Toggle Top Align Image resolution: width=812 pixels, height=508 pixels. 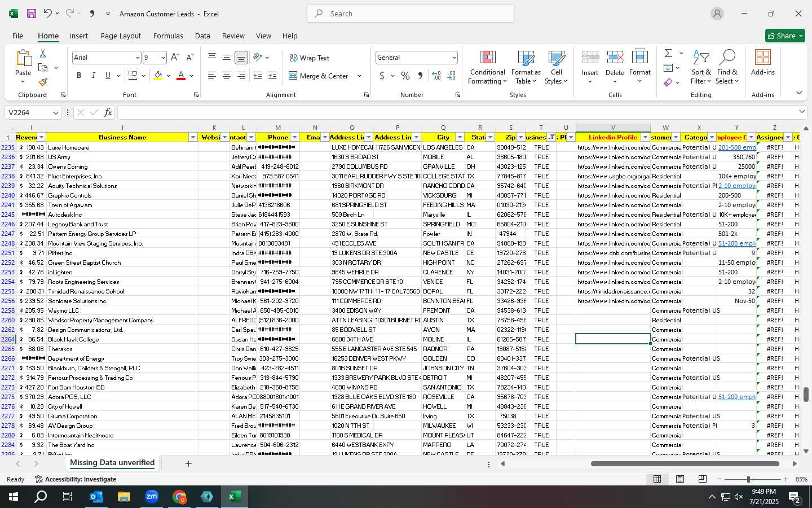(212, 57)
